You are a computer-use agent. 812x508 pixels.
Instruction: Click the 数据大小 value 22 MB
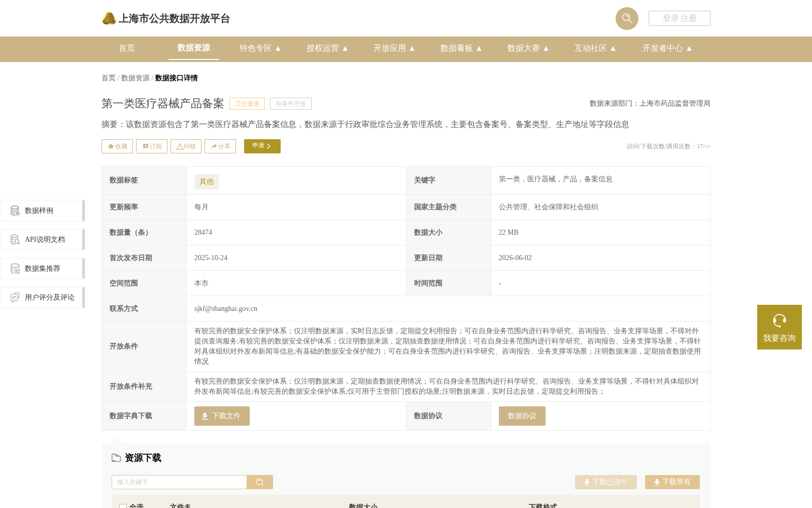[x=509, y=232]
